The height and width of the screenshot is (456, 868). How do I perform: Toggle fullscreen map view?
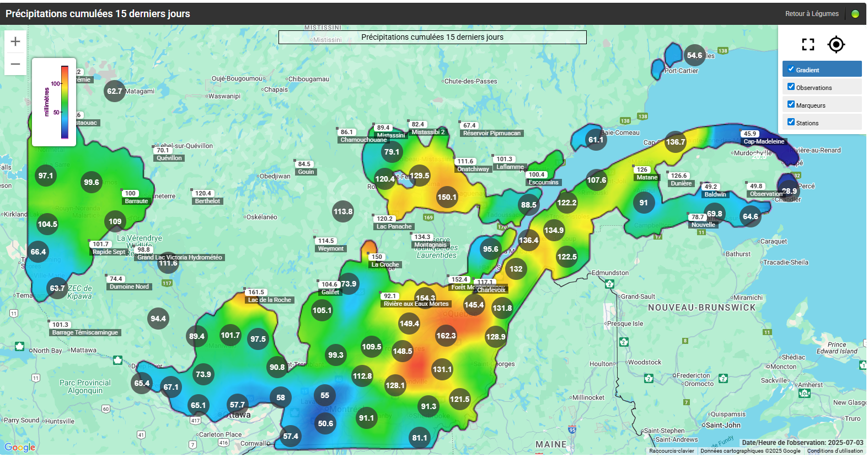[x=808, y=45]
